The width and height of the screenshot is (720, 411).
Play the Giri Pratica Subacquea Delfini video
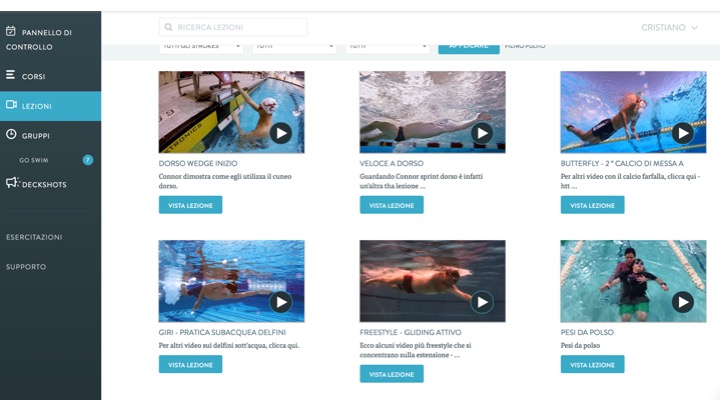click(x=281, y=302)
